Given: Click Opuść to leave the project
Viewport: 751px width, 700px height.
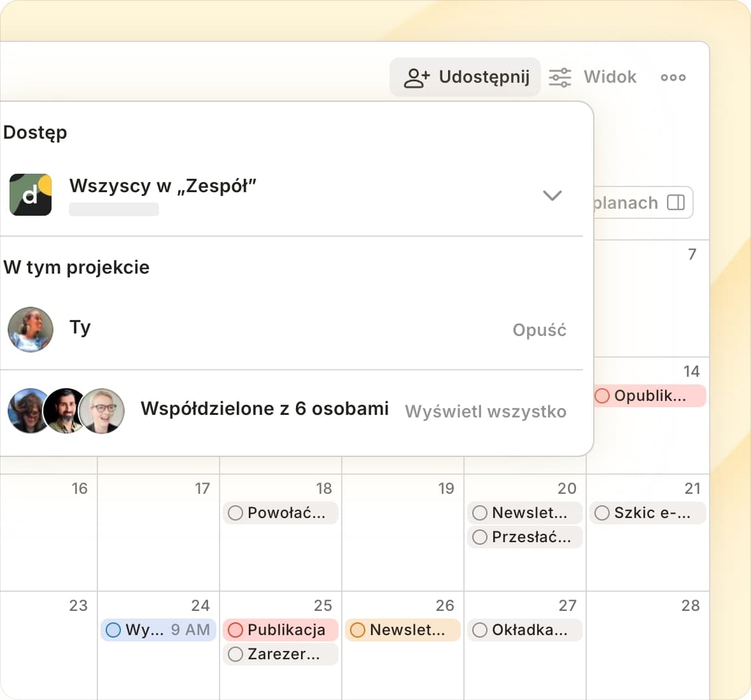Looking at the screenshot, I should (539, 330).
